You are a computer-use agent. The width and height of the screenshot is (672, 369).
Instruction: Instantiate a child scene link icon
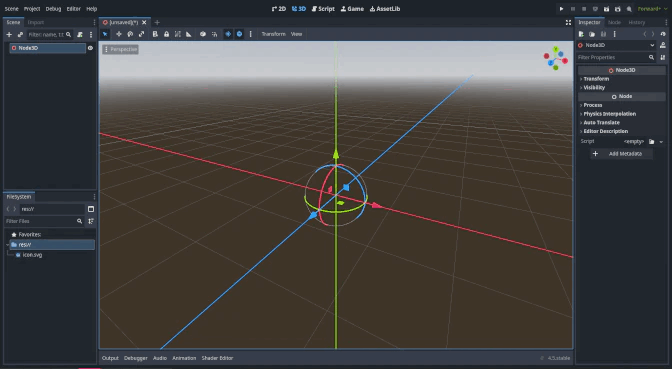tap(20, 35)
